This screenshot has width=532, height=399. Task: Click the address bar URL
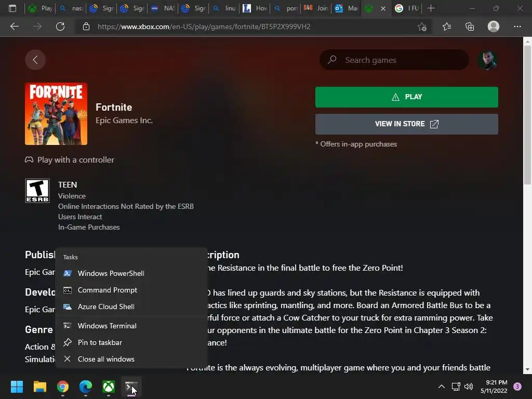204,26
